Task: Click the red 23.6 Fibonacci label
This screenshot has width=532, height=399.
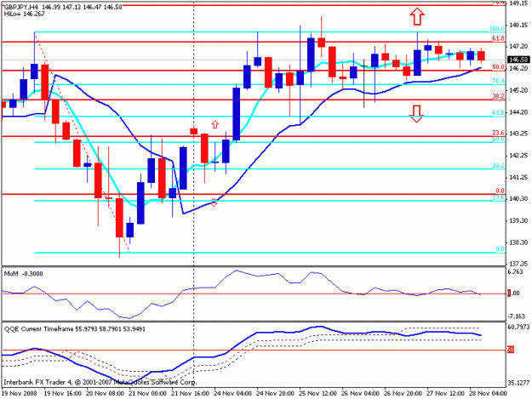Action: tap(499, 133)
